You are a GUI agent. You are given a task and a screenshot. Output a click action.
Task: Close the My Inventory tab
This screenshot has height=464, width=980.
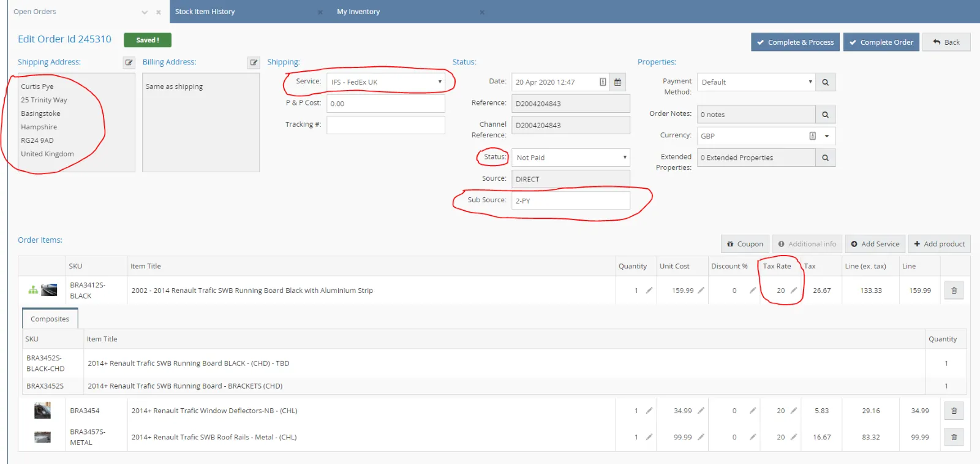[482, 12]
